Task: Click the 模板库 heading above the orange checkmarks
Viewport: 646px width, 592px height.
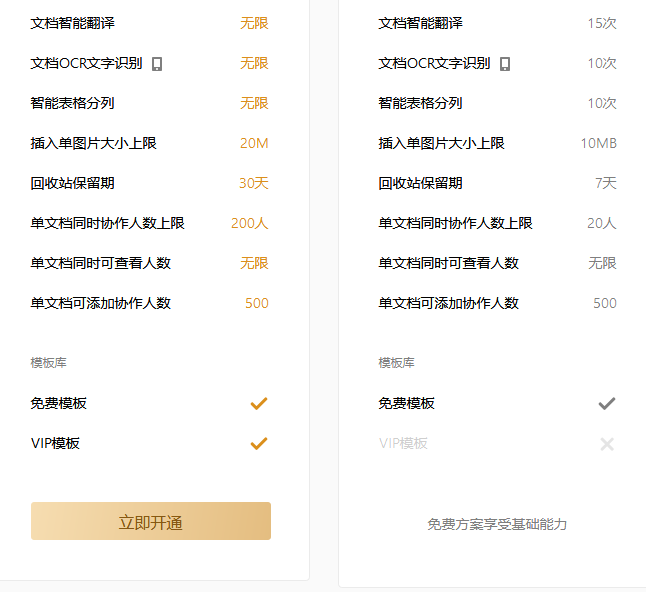Action: click(48, 363)
